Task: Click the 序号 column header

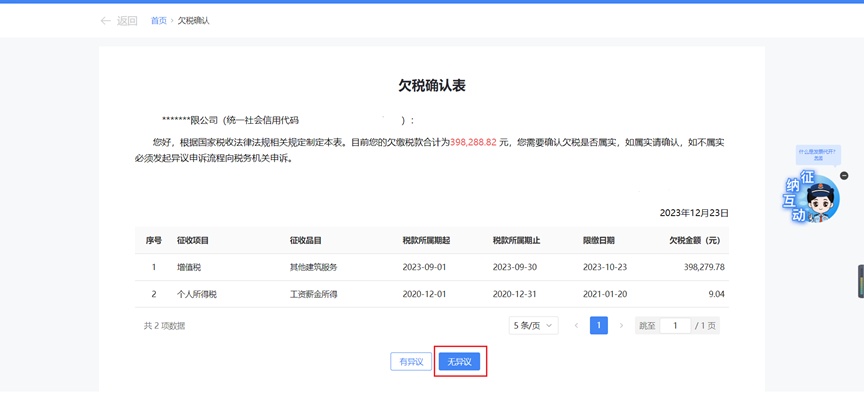Action: point(154,240)
